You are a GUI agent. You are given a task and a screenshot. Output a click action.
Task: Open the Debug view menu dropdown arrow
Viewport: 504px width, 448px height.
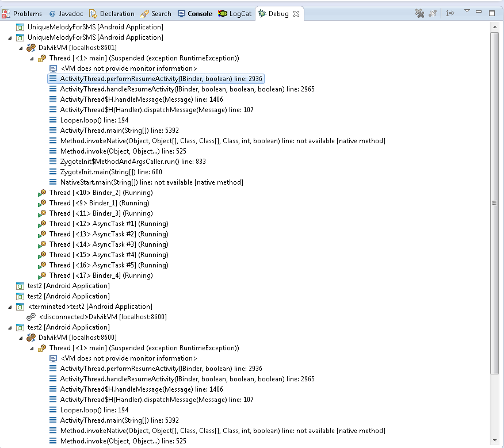pos(467,11)
